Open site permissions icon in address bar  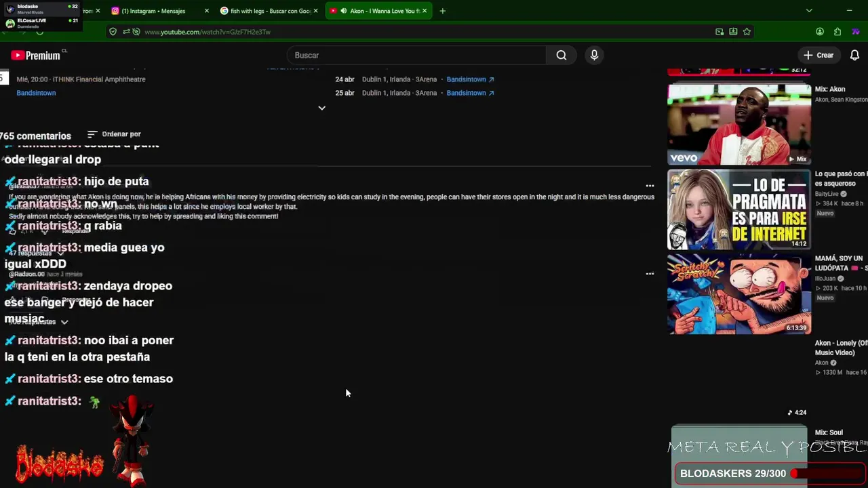coord(126,32)
